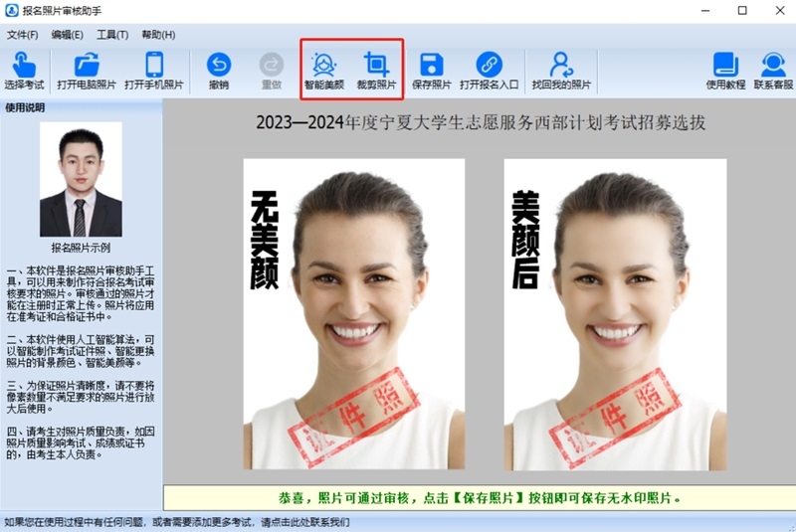This screenshot has height=532, width=796.
Task: Open 打开报名入口 registration link icon
Action: 489,71
